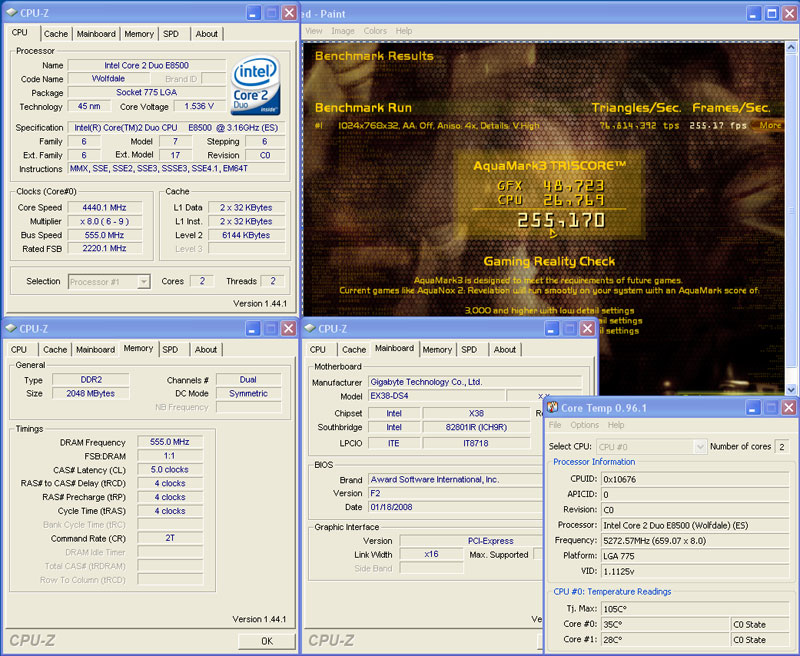
Task: Click the title bar icon of the CPU-Z Mainboard window
Action: click(x=310, y=329)
